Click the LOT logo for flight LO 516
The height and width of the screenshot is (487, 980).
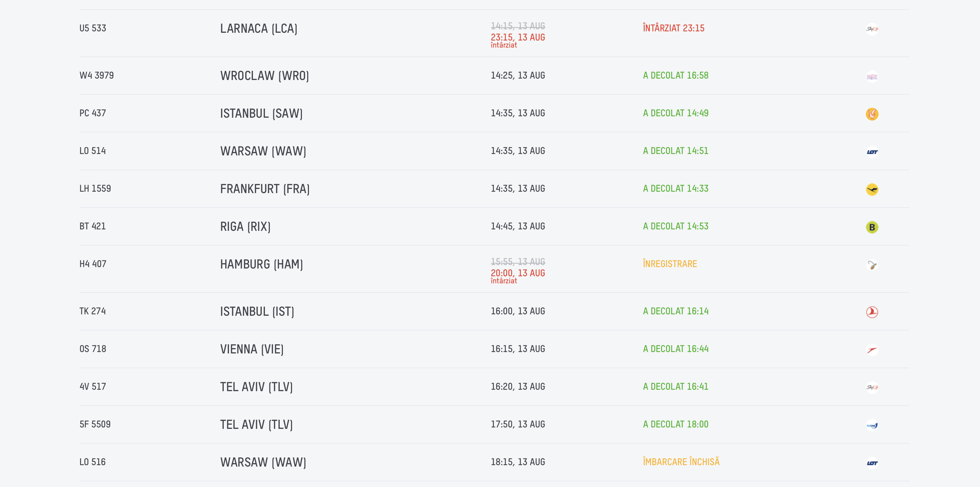872,463
